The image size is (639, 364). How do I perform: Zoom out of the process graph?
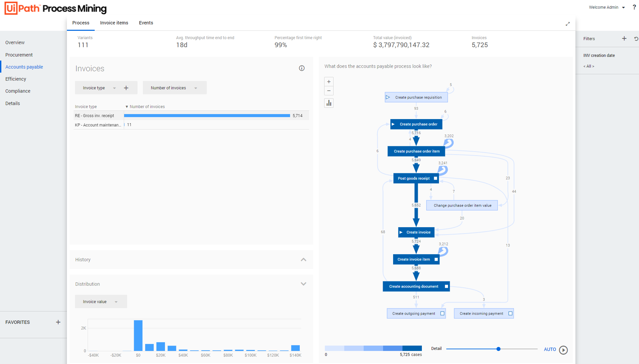pyautogui.click(x=329, y=91)
